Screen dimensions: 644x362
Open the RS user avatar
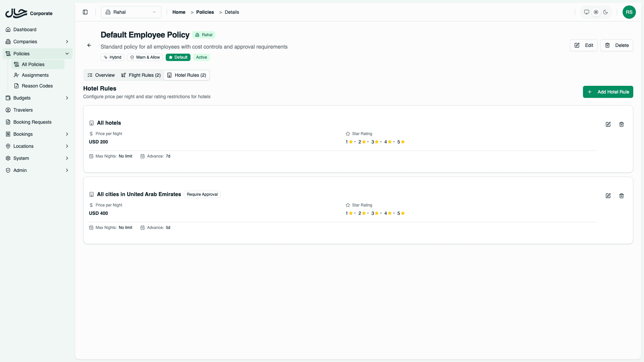coord(629,12)
